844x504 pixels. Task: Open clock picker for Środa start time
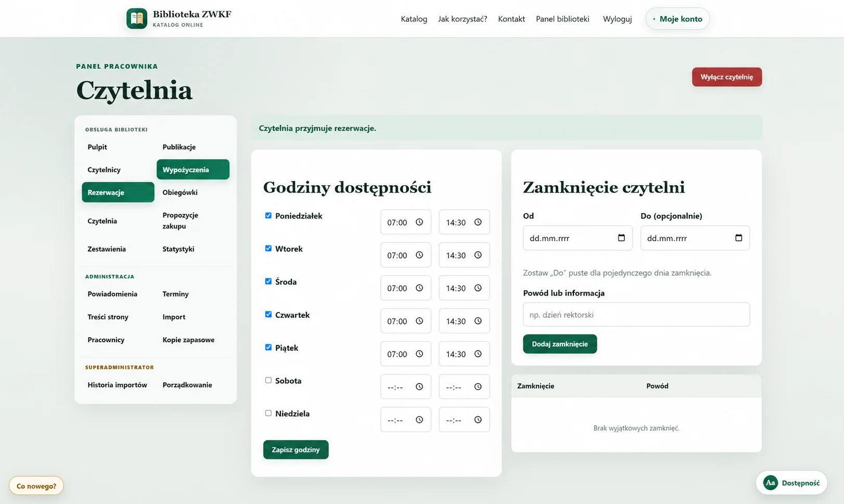coord(419,288)
